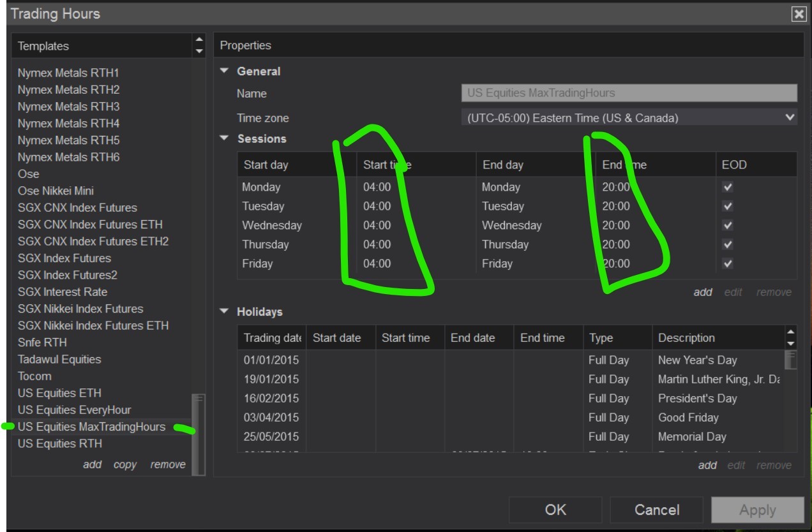Remove the selected template
Screen dimensions: 812x532
pos(168,464)
